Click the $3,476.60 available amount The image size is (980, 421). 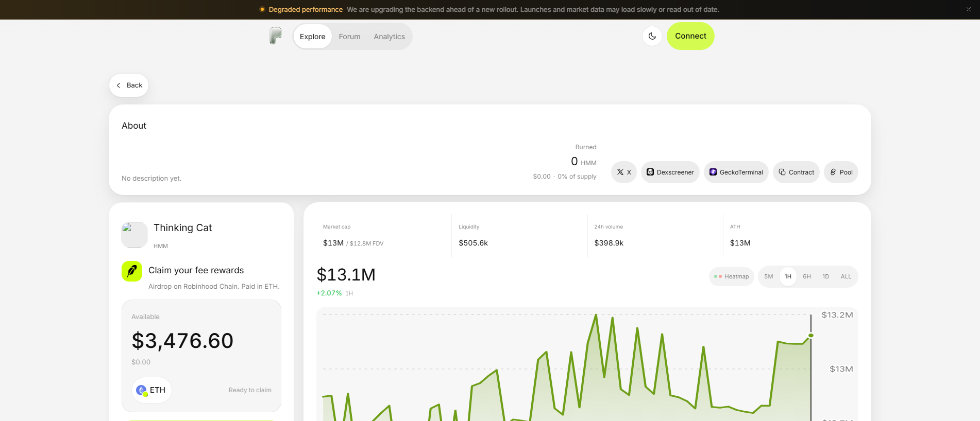point(182,341)
